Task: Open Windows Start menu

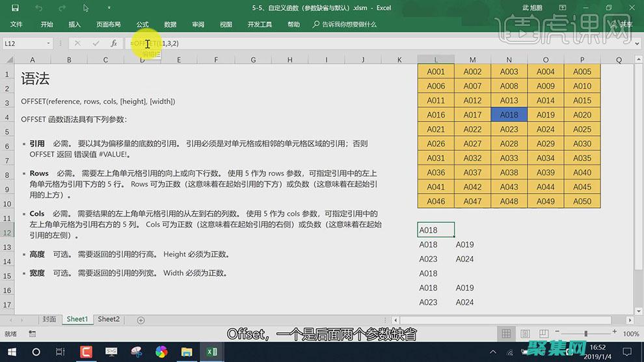Action: click(x=12, y=352)
